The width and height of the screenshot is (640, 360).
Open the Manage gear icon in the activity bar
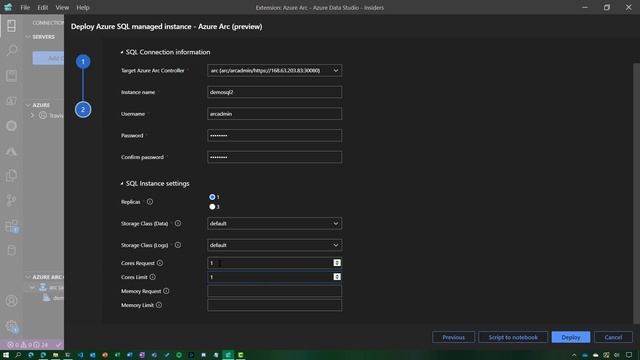tap(11, 326)
